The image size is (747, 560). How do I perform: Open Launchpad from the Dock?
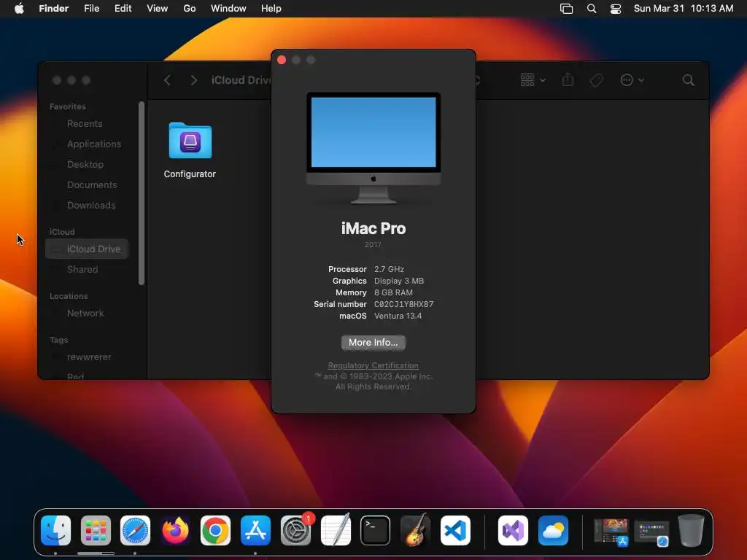96,530
